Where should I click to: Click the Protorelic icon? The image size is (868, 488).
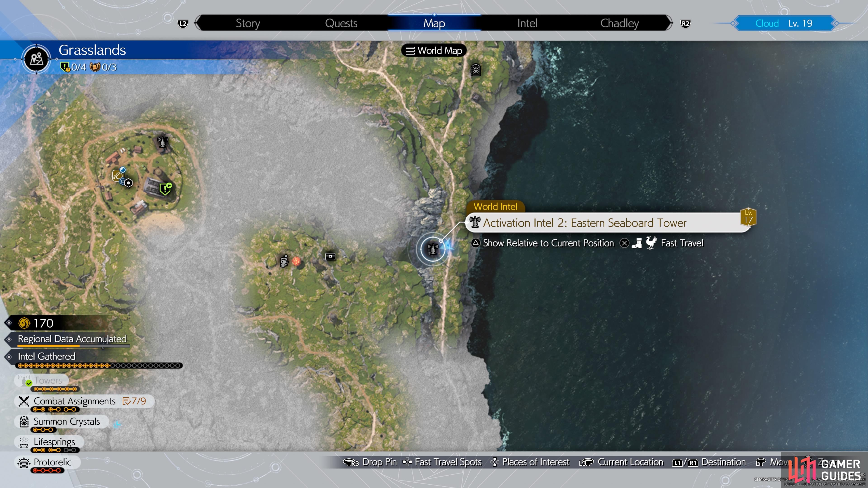point(24,462)
